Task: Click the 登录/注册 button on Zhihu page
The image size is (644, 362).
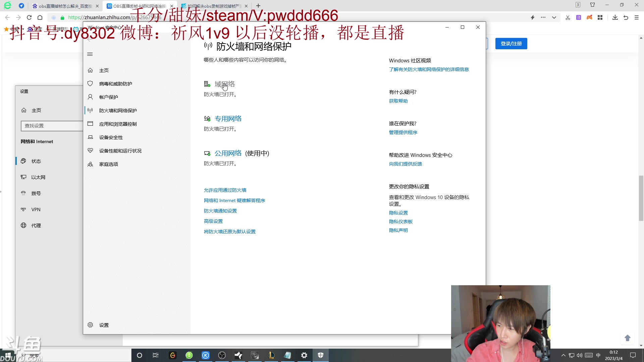Action: [511, 44]
